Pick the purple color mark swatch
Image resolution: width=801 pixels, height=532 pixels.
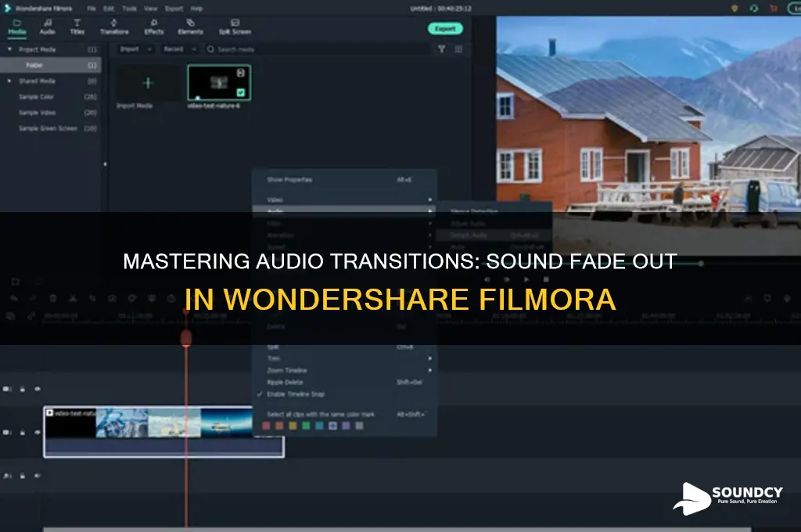346,426
